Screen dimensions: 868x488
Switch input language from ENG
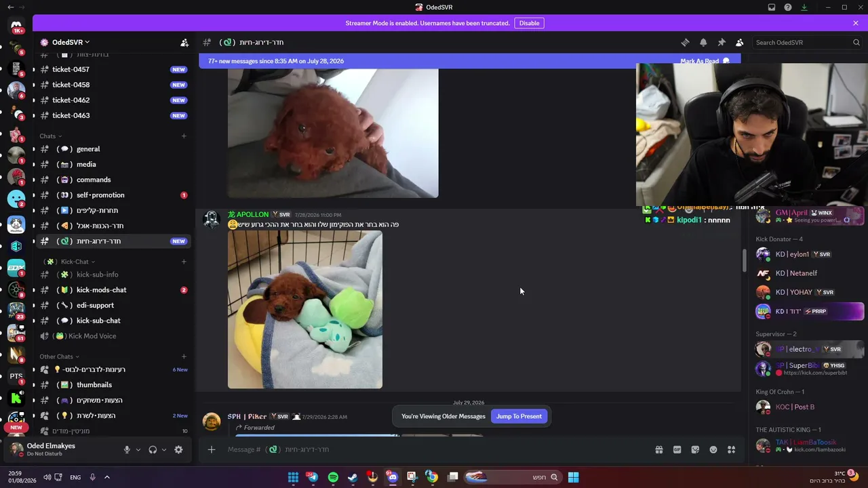pyautogui.click(x=75, y=477)
